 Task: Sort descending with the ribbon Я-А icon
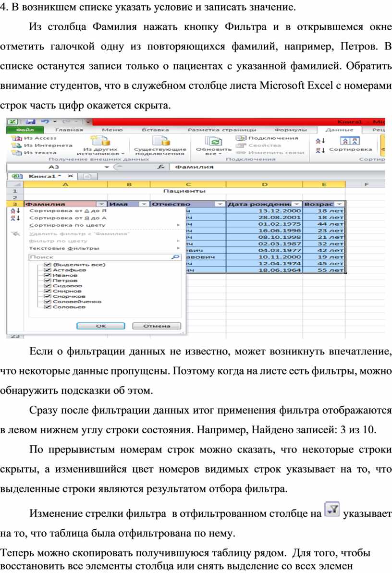[320, 150]
